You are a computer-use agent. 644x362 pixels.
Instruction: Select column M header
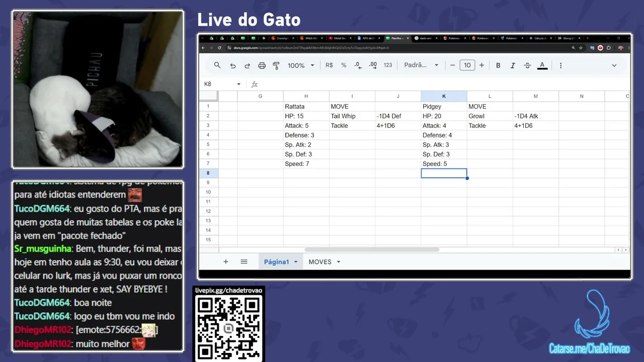click(x=535, y=96)
